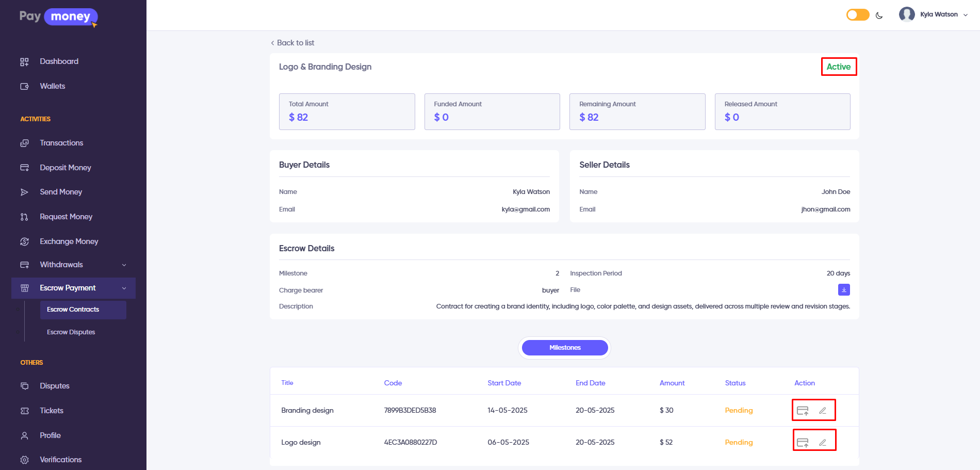Click Kyla Watson's profile avatar
The height and width of the screenshot is (470, 980).
point(907,14)
